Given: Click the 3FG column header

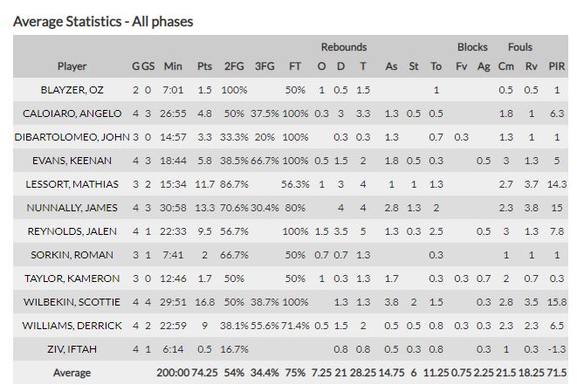Looking at the screenshot, I should [x=264, y=66].
